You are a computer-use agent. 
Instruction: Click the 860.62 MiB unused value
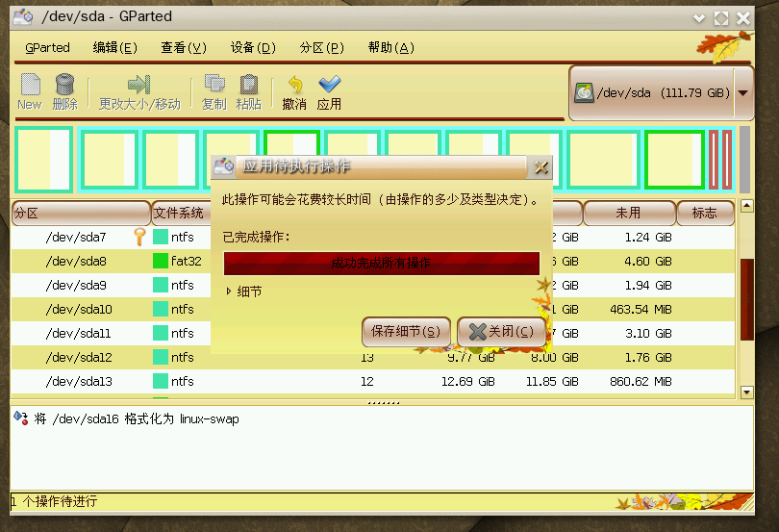pyautogui.click(x=641, y=381)
